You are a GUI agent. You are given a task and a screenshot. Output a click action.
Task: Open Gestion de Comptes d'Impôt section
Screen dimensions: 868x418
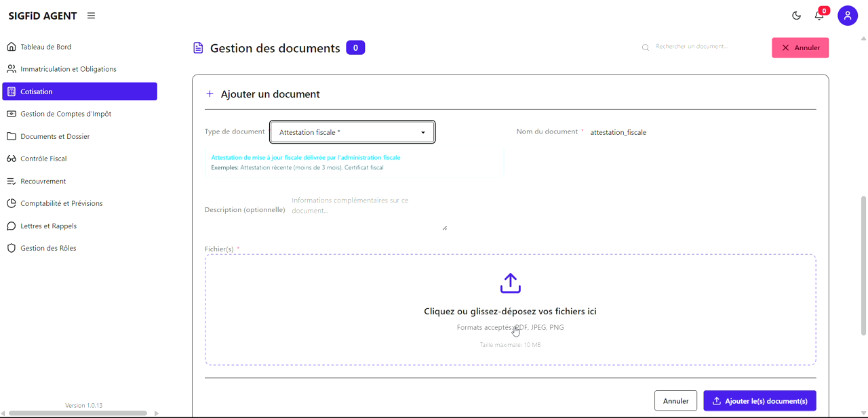point(11,113)
